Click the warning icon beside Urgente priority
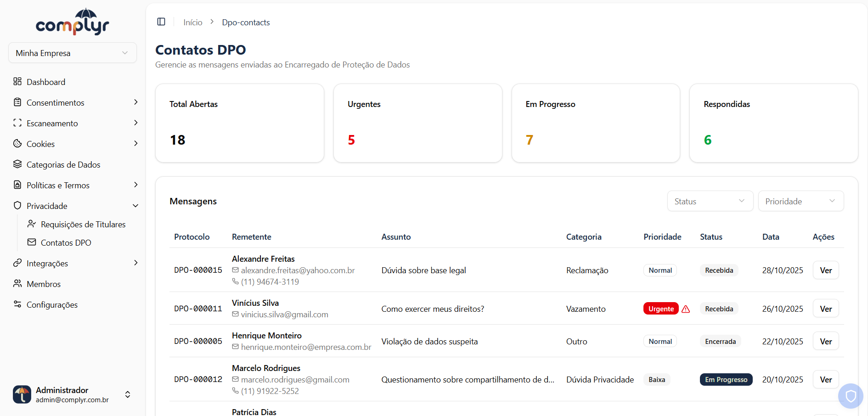 point(686,309)
